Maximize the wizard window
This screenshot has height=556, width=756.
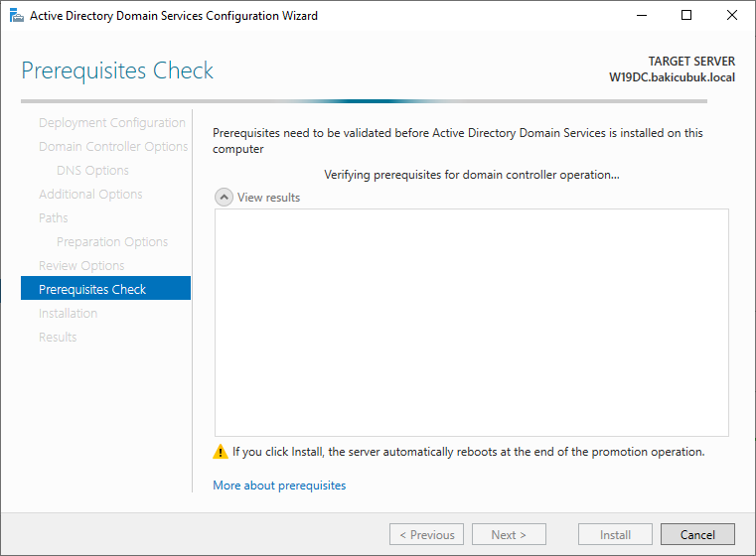point(686,16)
